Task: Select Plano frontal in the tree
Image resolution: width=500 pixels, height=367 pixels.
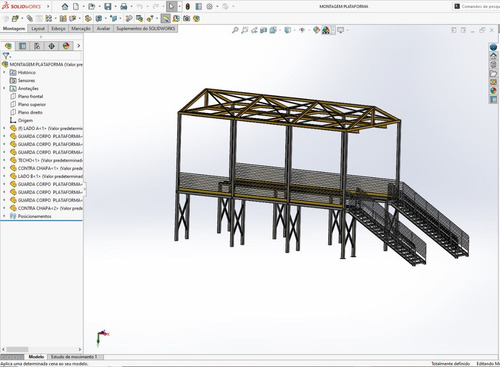Action: pos(30,96)
